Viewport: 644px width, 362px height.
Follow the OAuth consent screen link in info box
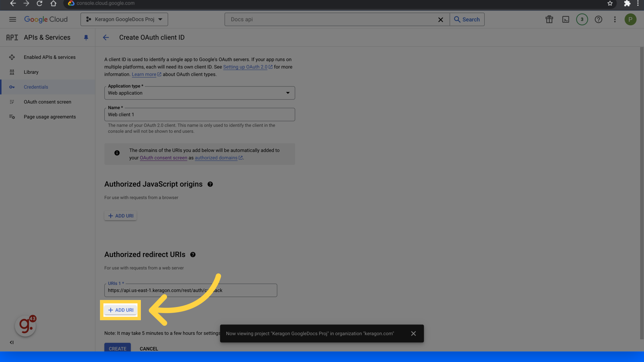pyautogui.click(x=163, y=158)
